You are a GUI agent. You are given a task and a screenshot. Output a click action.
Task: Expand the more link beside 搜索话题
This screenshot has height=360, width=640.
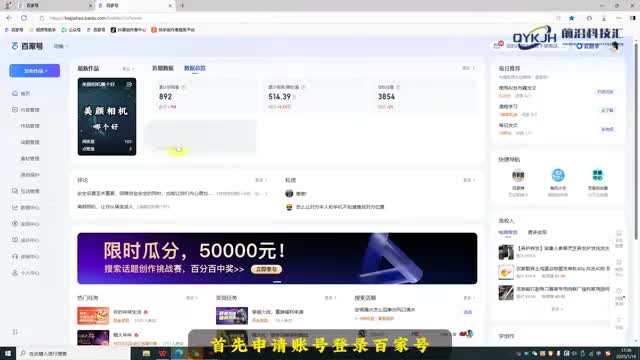pyautogui.click(x=469, y=298)
